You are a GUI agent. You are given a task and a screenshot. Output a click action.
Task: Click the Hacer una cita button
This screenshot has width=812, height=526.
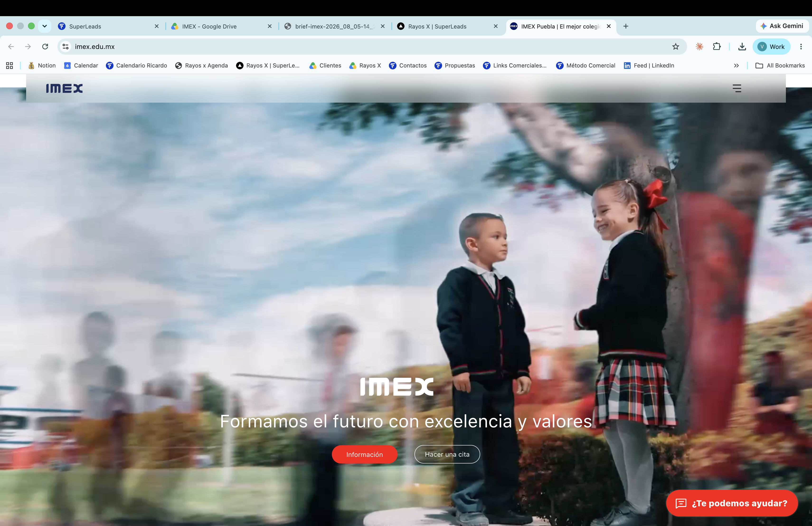coord(447,454)
